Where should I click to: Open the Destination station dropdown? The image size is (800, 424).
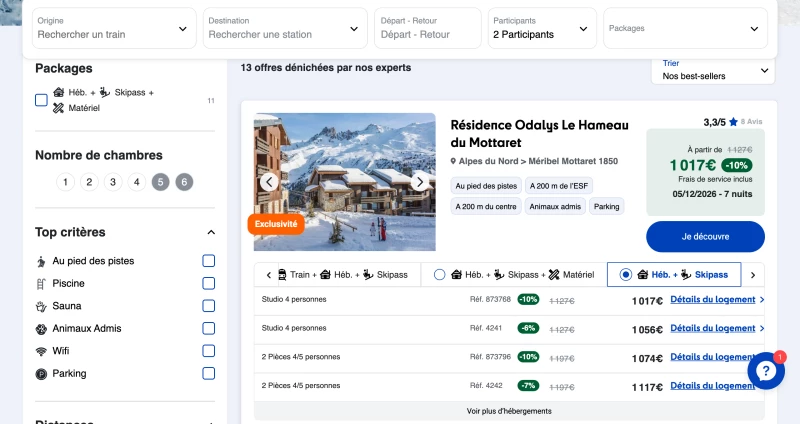[x=285, y=28]
